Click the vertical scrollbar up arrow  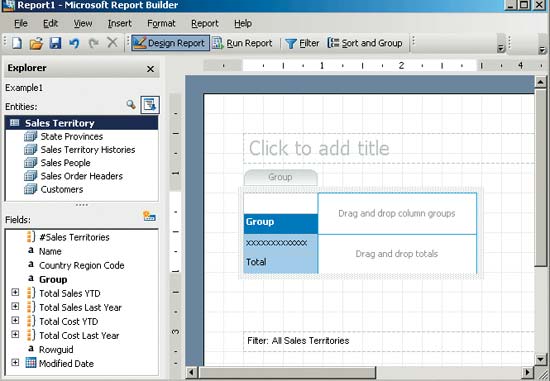point(541,82)
